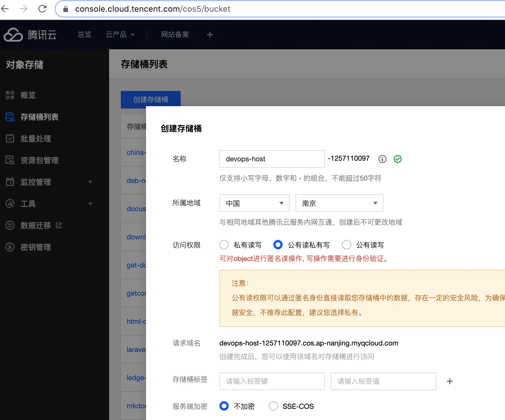Enable SSE-COS server-side encryption
This screenshot has width=505, height=420.
pyautogui.click(x=273, y=406)
